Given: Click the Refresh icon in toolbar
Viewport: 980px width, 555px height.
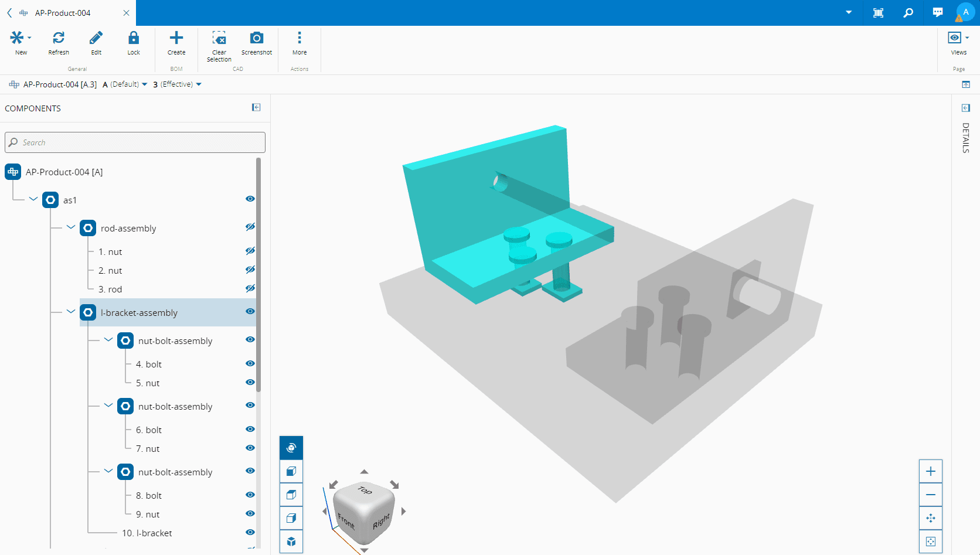Looking at the screenshot, I should [59, 39].
